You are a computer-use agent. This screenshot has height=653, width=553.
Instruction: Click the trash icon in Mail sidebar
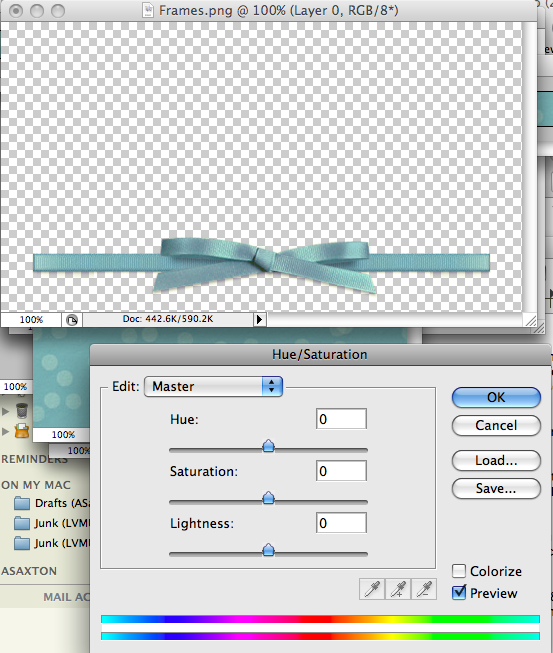coord(22,411)
